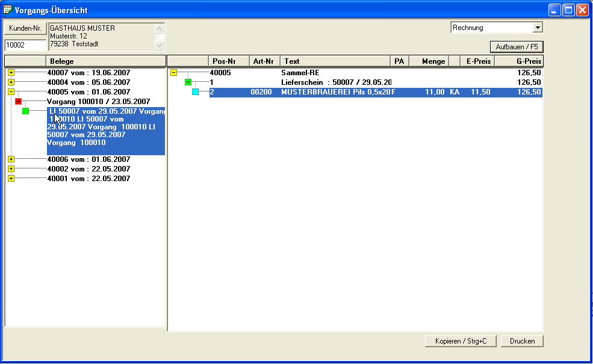The width and height of the screenshot is (593, 364).
Task: Expand the 40007 vom 19.06.2007 entry
Action: pyautogui.click(x=11, y=73)
